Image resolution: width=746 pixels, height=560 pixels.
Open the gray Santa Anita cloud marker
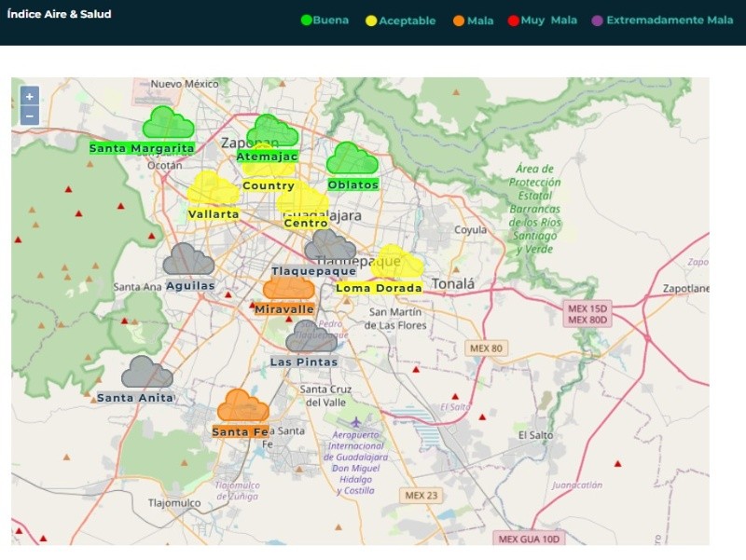tap(147, 373)
